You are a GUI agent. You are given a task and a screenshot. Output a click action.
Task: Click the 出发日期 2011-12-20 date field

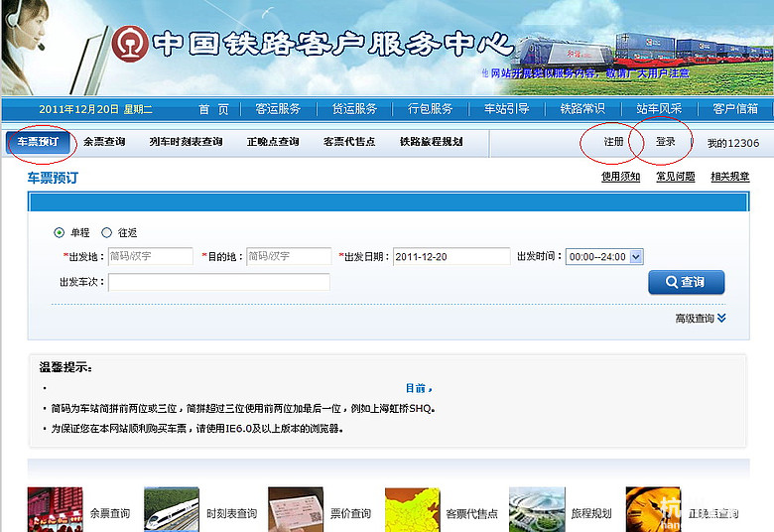coord(451,256)
